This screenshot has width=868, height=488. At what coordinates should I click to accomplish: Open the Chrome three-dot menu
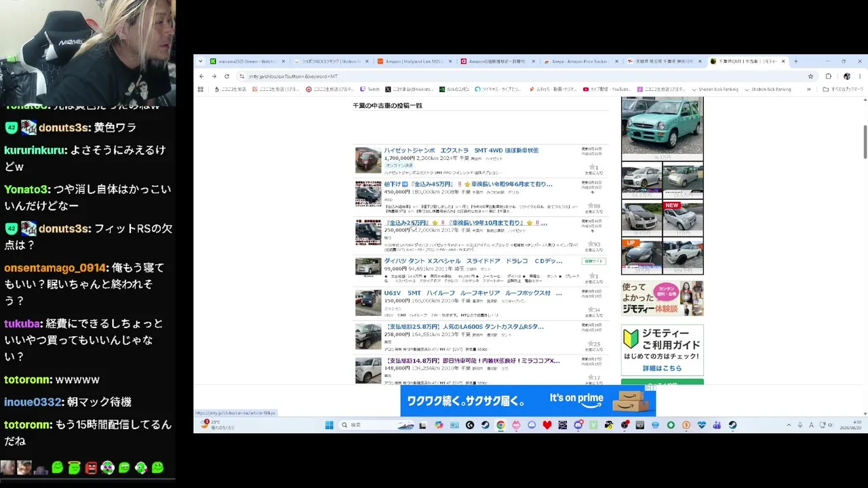(x=859, y=76)
